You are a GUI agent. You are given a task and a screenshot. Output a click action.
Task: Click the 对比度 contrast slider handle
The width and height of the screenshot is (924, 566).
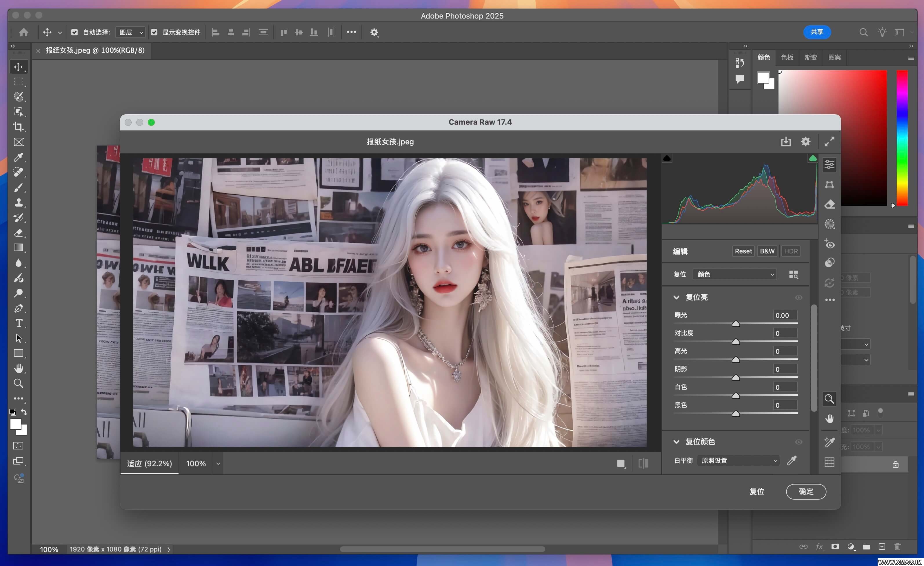coord(736,341)
